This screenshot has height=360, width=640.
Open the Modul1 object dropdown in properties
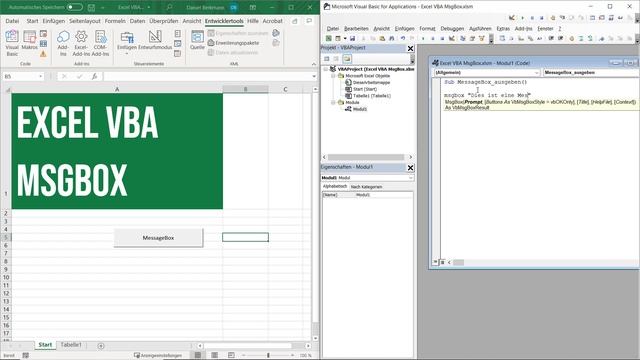(x=411, y=178)
